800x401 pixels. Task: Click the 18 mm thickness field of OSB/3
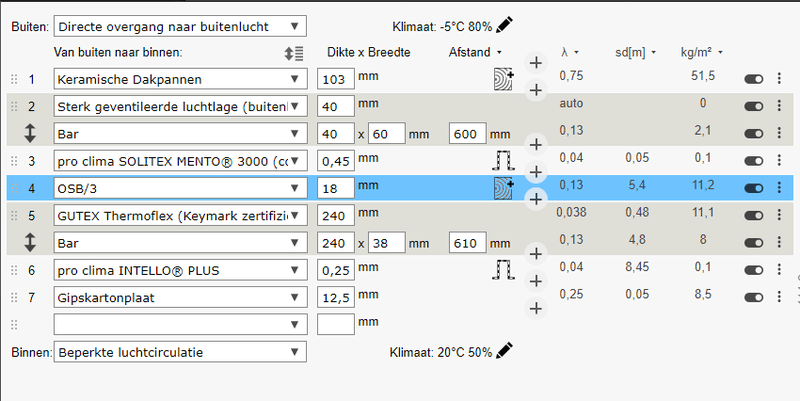[335, 186]
